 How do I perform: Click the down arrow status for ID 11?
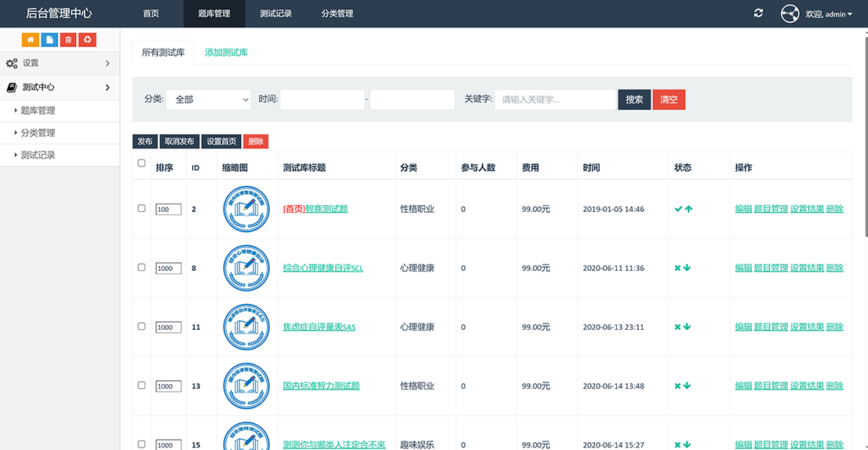(687, 327)
